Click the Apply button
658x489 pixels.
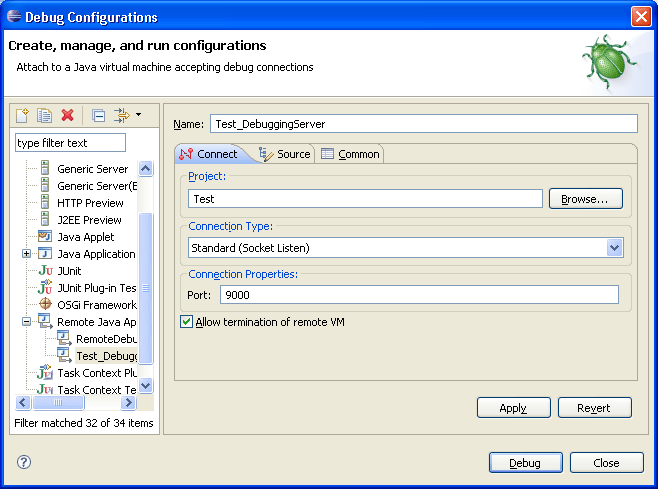pyautogui.click(x=513, y=408)
